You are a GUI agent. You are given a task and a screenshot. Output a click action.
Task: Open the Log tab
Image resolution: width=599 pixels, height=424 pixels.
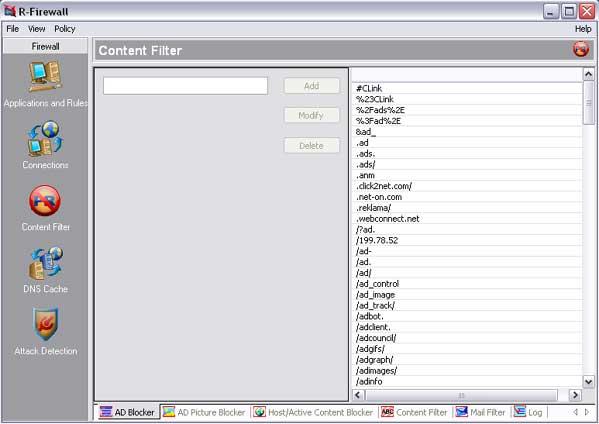pos(528,412)
